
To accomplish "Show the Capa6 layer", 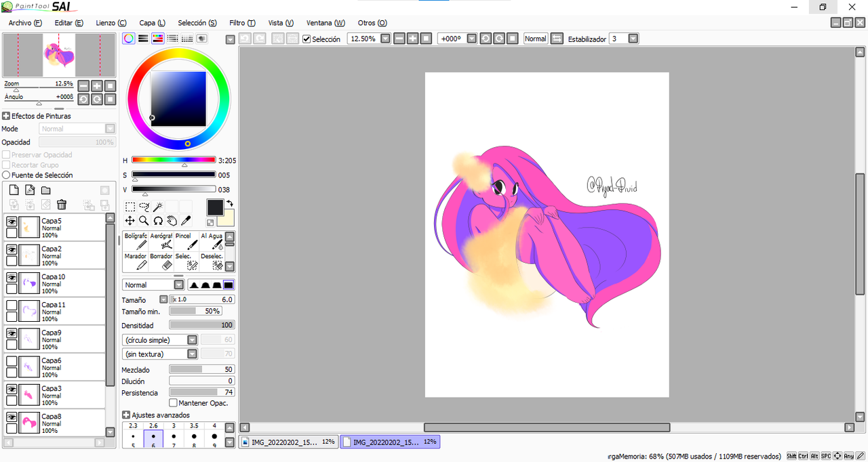I will (x=12, y=361).
